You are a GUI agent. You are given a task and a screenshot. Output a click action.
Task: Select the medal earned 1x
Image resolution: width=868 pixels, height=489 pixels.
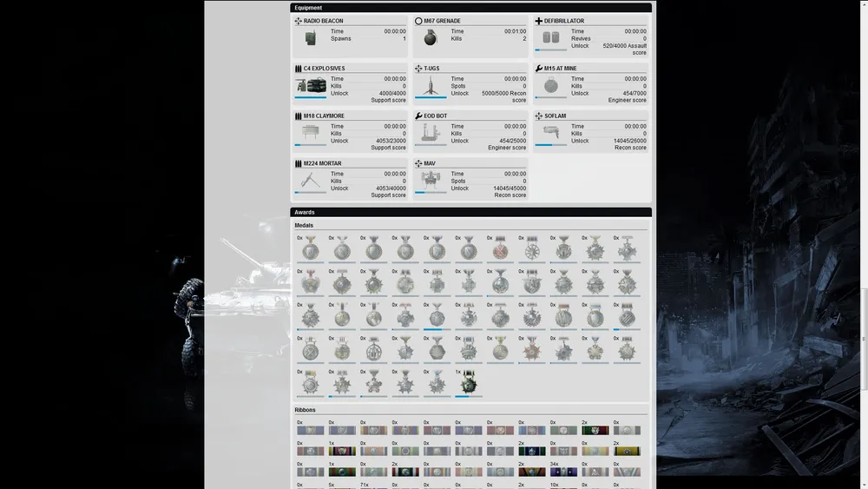point(468,383)
